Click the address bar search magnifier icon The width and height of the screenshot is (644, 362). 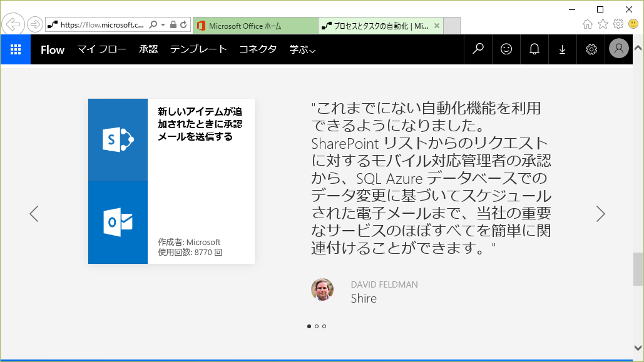coord(153,24)
